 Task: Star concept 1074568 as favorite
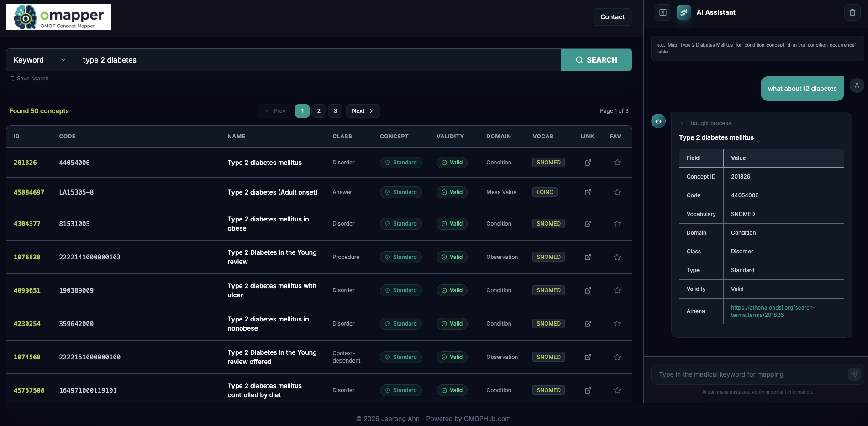pyautogui.click(x=617, y=357)
